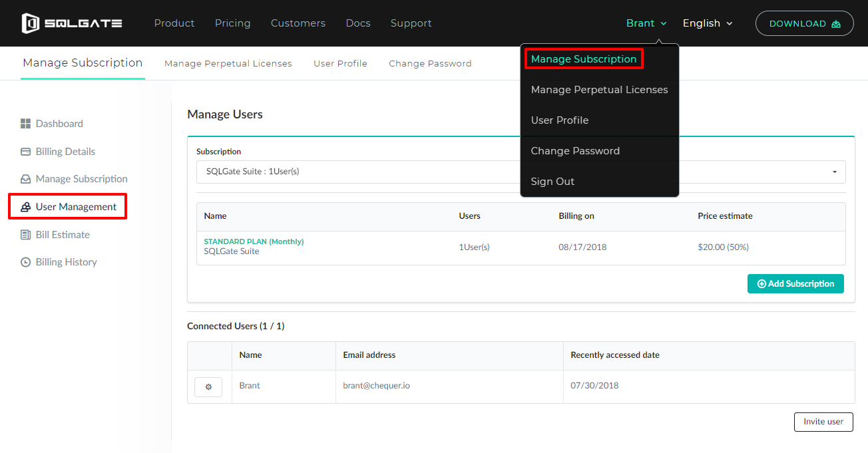Open the Customers page

tap(298, 23)
